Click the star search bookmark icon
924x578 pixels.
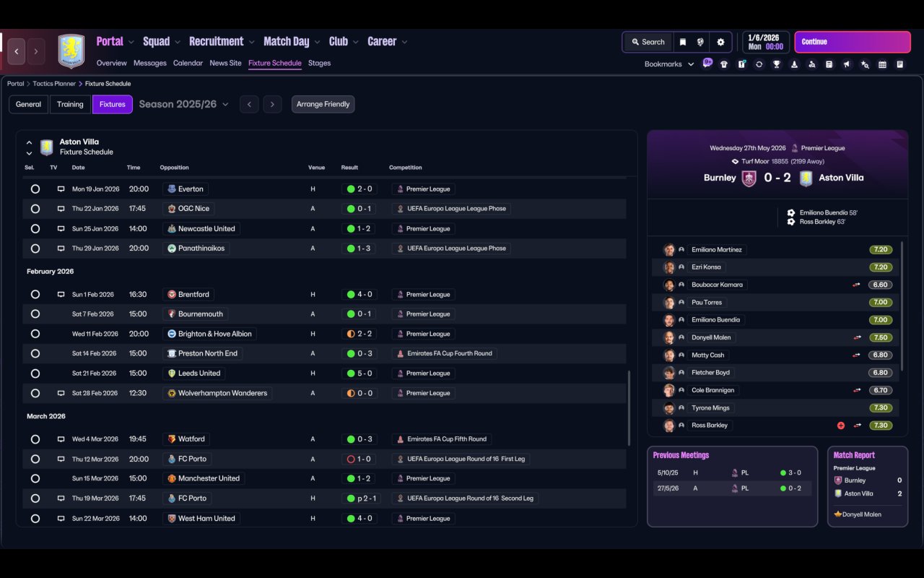tap(865, 64)
